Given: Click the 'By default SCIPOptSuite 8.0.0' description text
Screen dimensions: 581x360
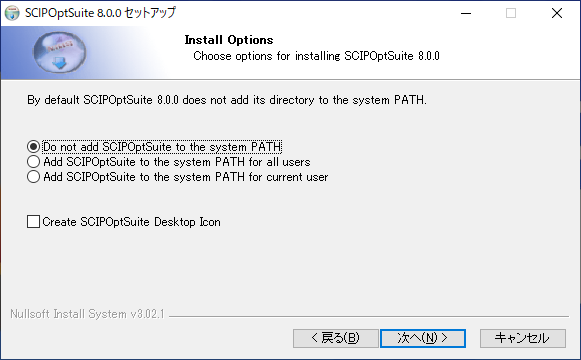Looking at the screenshot, I should (227, 100).
